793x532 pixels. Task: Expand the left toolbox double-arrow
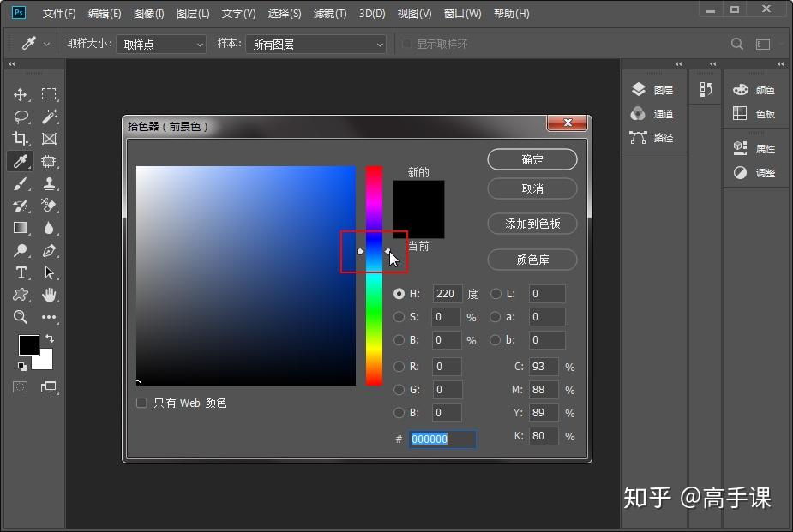pos(11,64)
